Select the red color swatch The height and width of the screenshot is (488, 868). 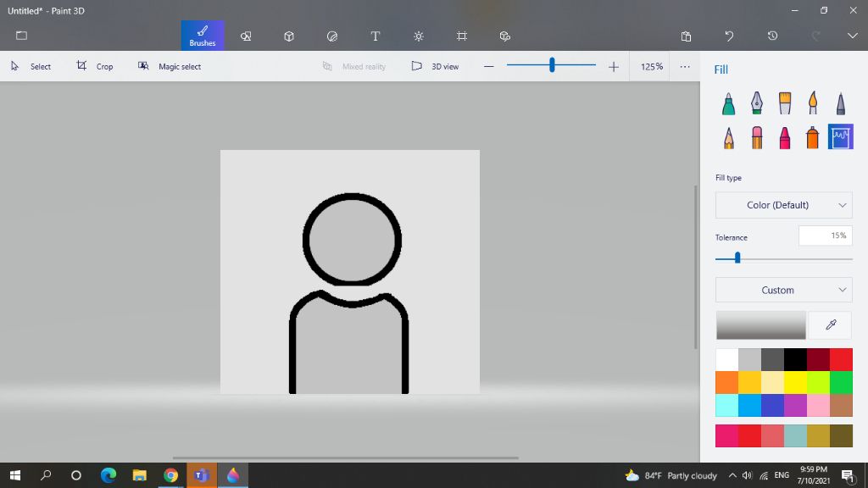[x=840, y=359]
